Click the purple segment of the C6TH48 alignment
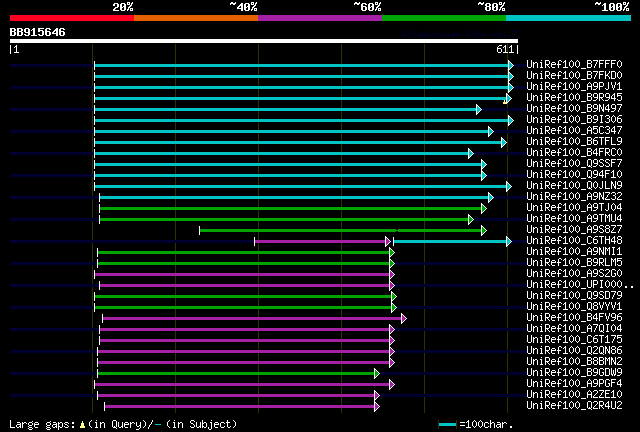This screenshot has width=640, height=432. tap(320, 242)
